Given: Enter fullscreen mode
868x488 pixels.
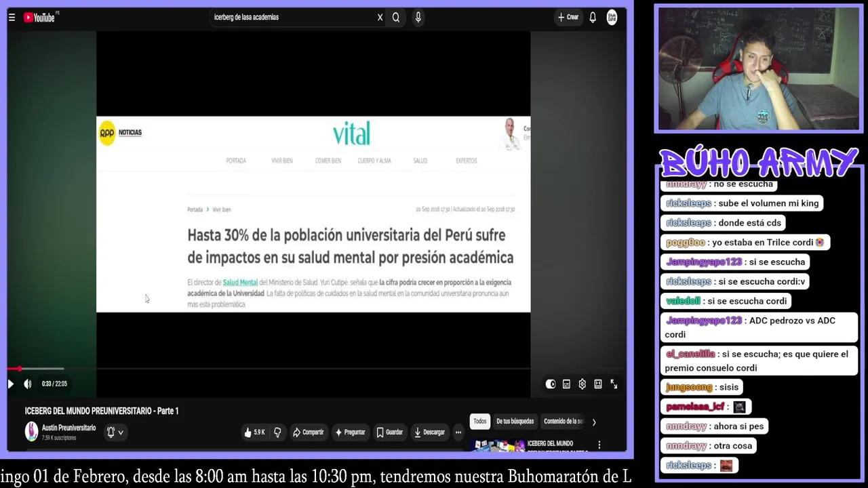Looking at the screenshot, I should pos(614,384).
